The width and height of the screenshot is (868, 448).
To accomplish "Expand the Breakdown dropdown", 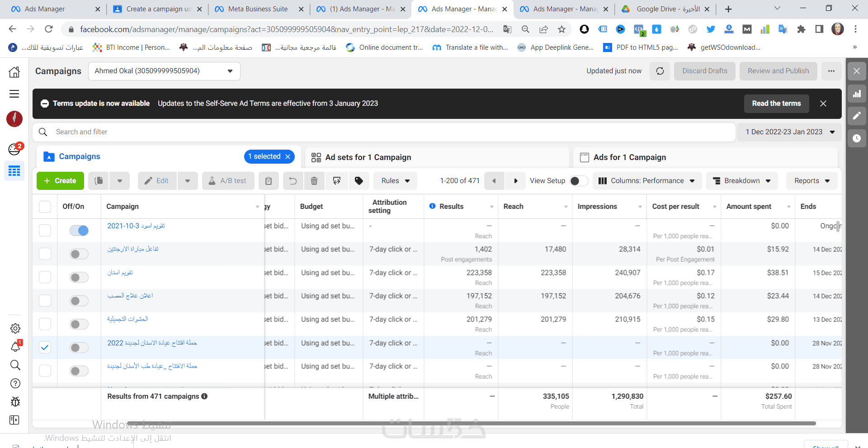I will 742,181.
